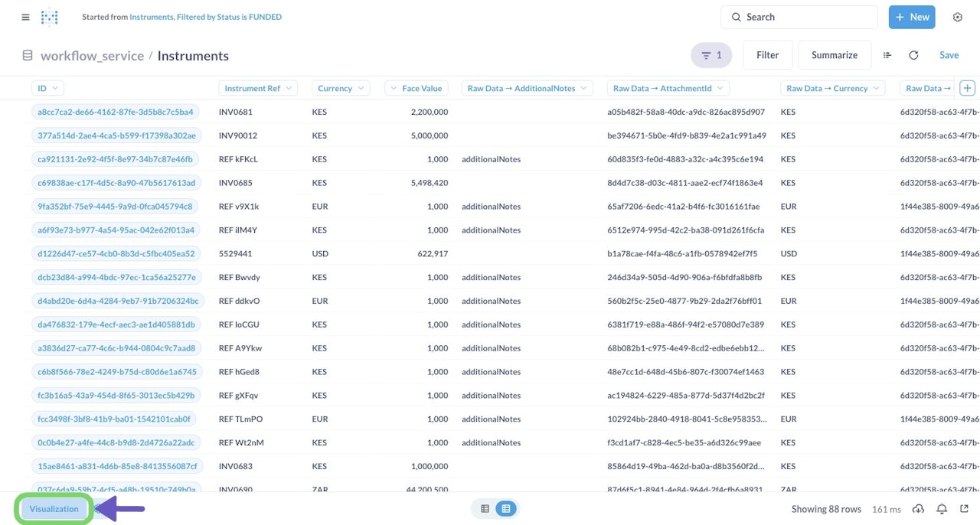
Task: Refresh the query results
Action: pyautogui.click(x=913, y=55)
